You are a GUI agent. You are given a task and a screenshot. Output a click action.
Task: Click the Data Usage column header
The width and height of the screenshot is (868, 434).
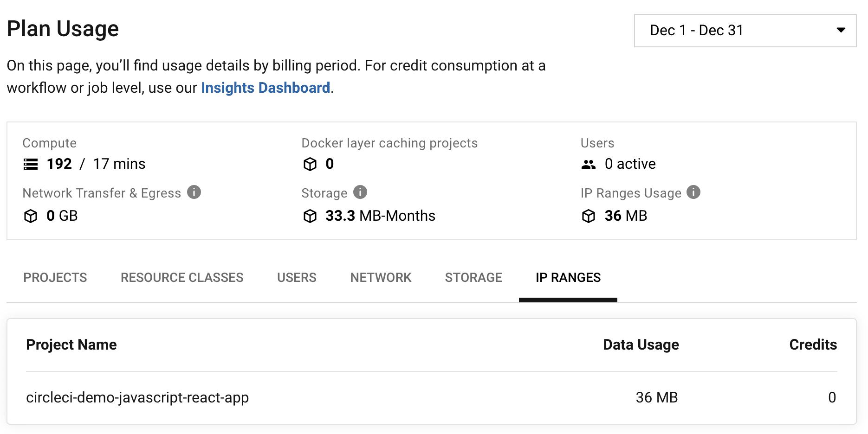tap(641, 345)
